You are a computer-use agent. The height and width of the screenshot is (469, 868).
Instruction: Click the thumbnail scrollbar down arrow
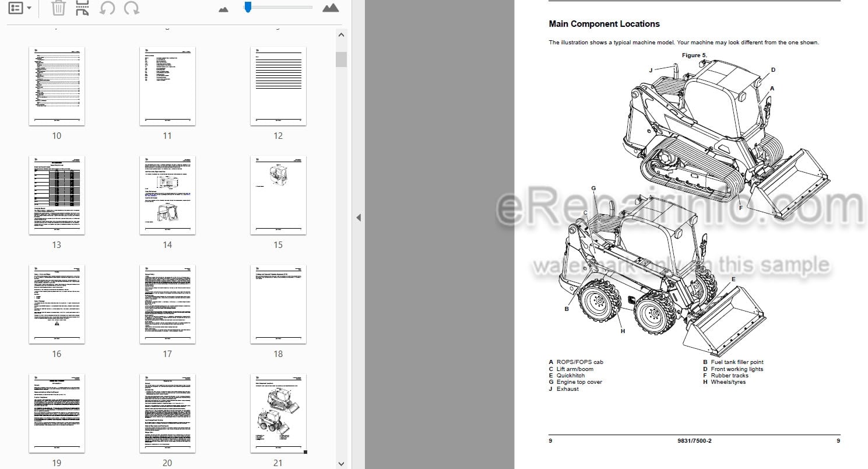coord(342,464)
